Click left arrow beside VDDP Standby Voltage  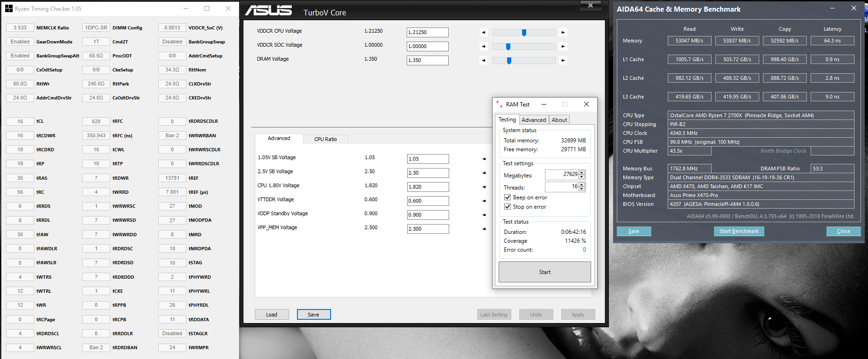click(484, 215)
